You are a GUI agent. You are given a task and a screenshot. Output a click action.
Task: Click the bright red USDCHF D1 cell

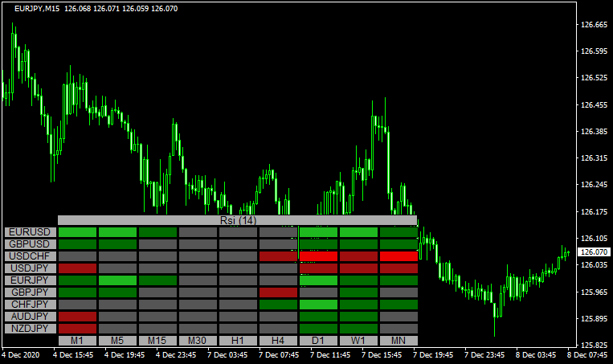[318, 256]
